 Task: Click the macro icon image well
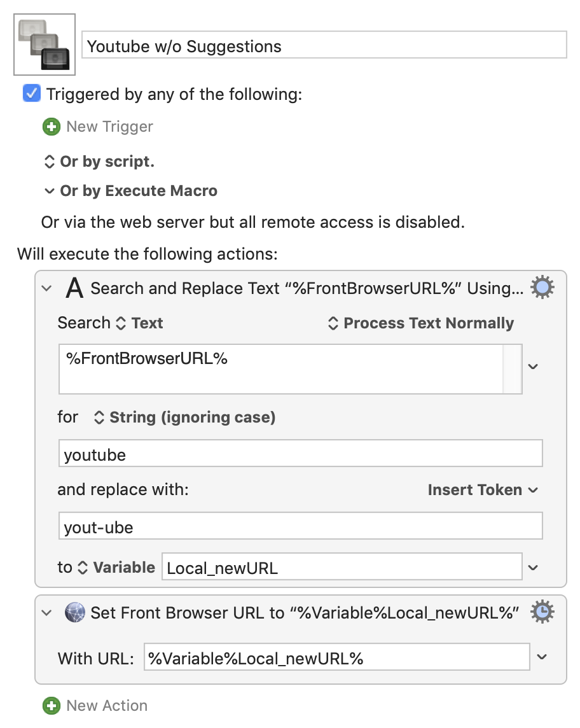[45, 45]
